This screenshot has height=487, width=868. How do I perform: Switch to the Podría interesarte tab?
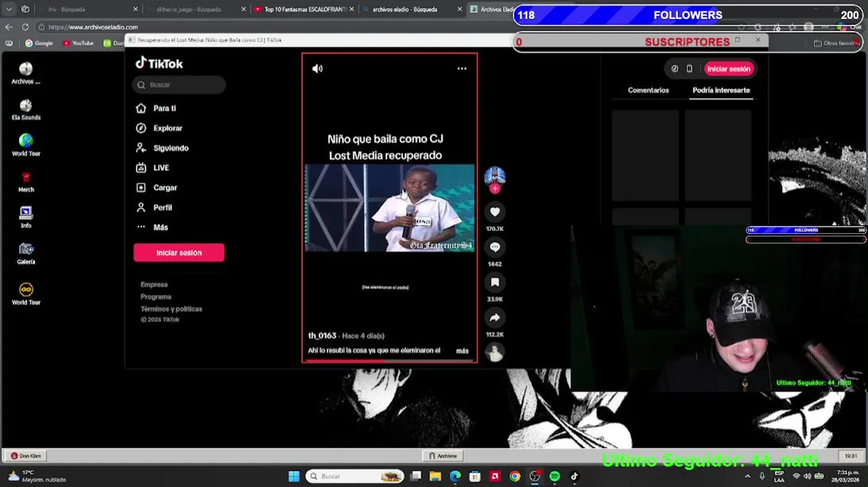(x=721, y=90)
